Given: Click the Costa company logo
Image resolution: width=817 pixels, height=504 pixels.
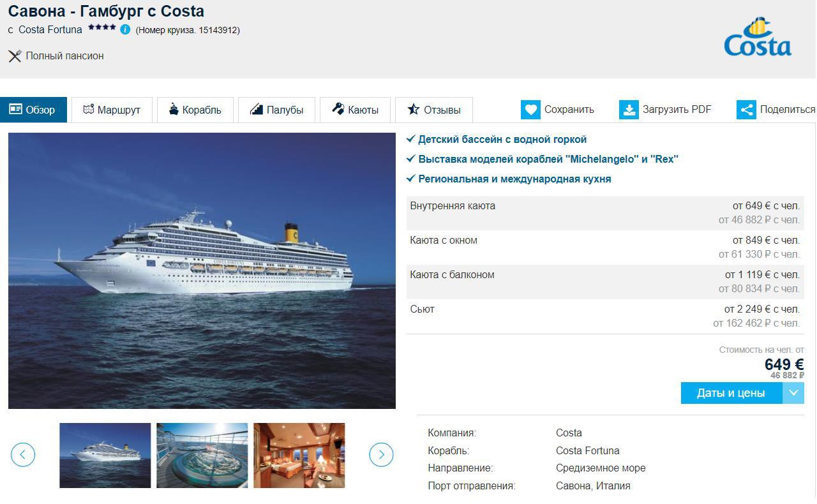Looking at the screenshot, I should click(758, 37).
